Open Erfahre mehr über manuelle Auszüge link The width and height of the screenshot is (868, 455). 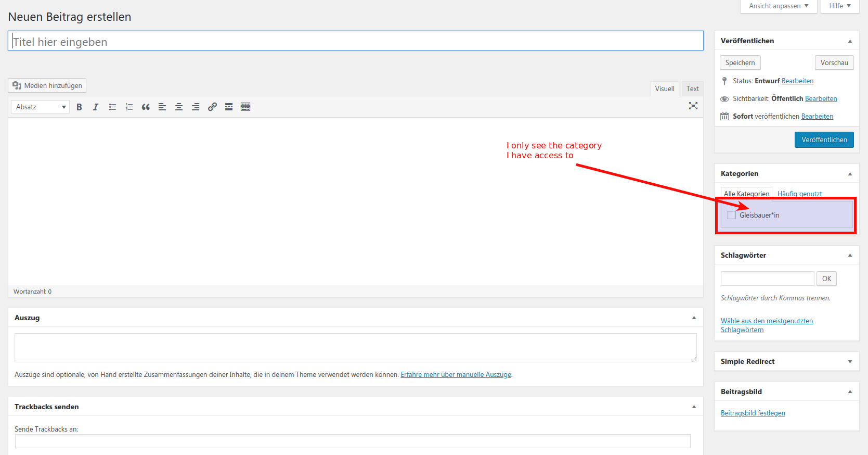click(x=456, y=375)
